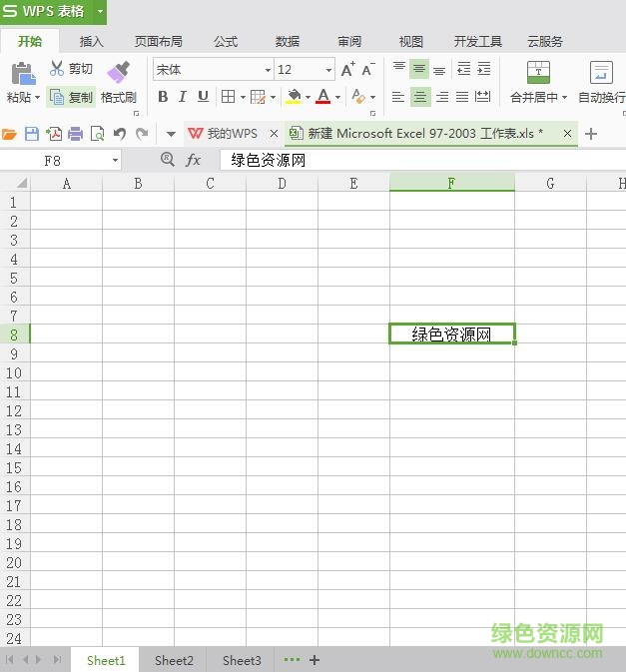Copy selection using the 复制 button

coord(71,97)
